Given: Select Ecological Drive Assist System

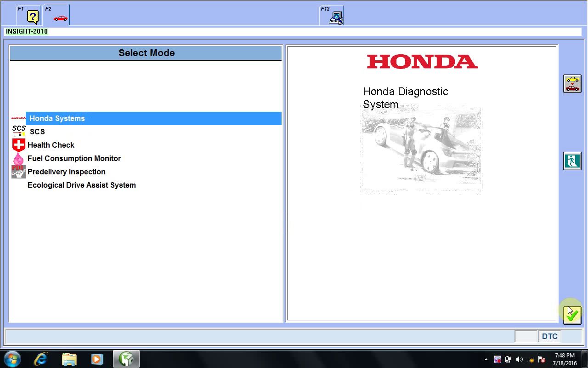Looking at the screenshot, I should point(81,185).
